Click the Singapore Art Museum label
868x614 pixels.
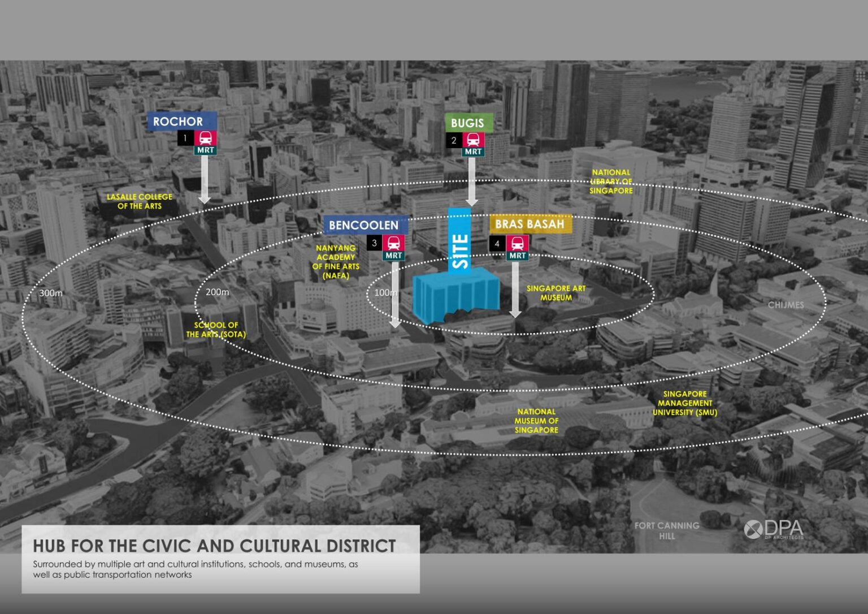coord(555,293)
